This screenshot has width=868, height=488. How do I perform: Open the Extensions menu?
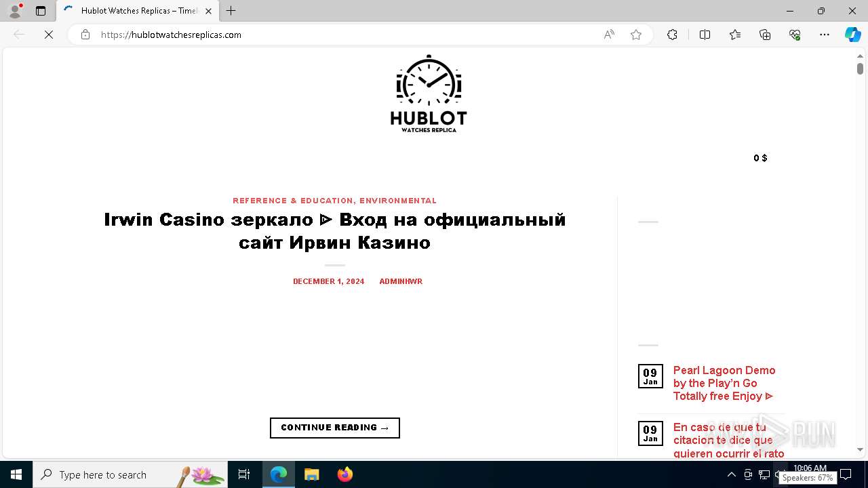(672, 35)
